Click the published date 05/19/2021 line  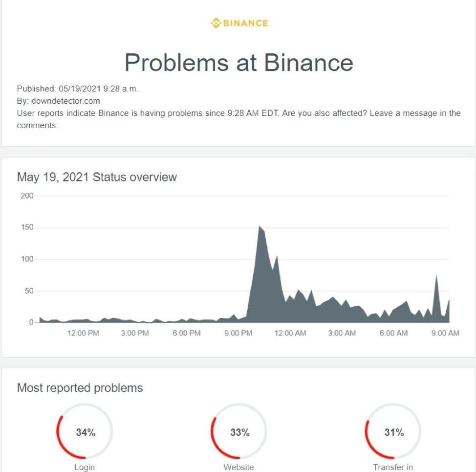(77, 89)
